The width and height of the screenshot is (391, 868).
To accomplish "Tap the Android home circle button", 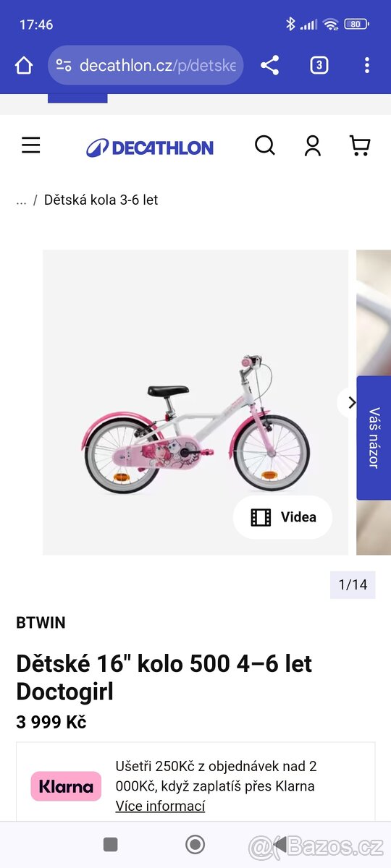I will click(195, 844).
